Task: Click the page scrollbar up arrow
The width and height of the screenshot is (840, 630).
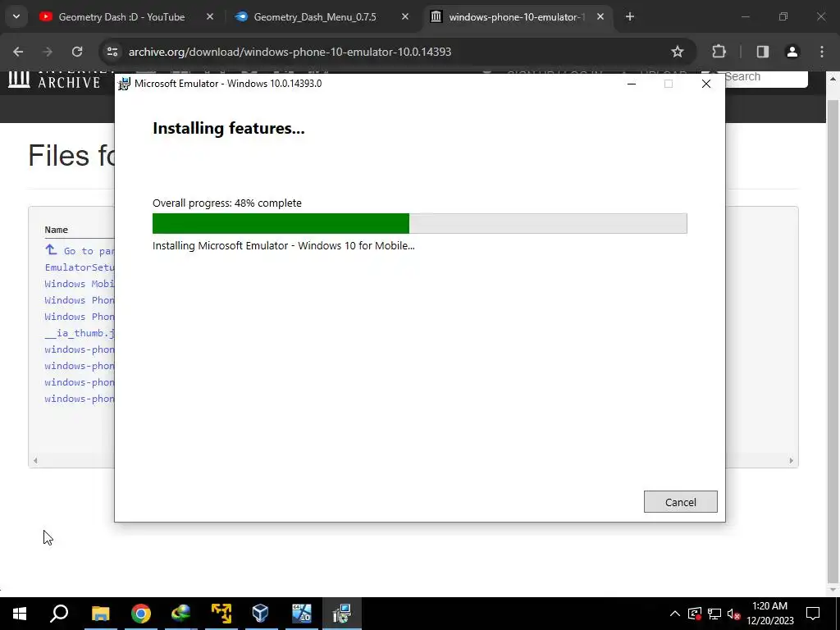Action: tap(833, 79)
